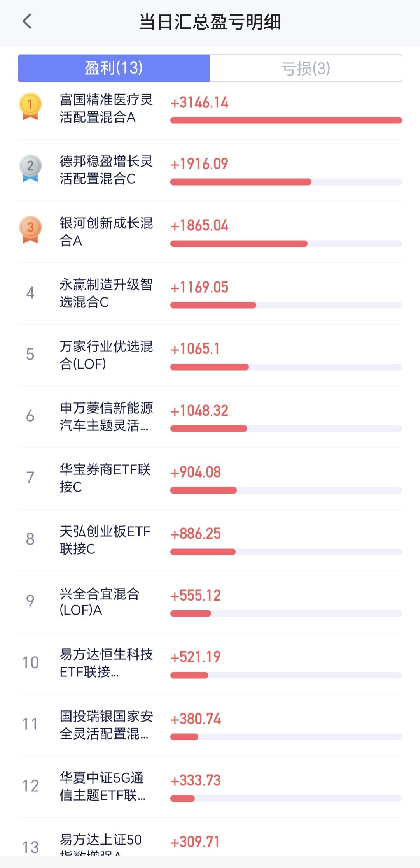Tap the back arrow icon
420x868 pixels.
point(27,21)
